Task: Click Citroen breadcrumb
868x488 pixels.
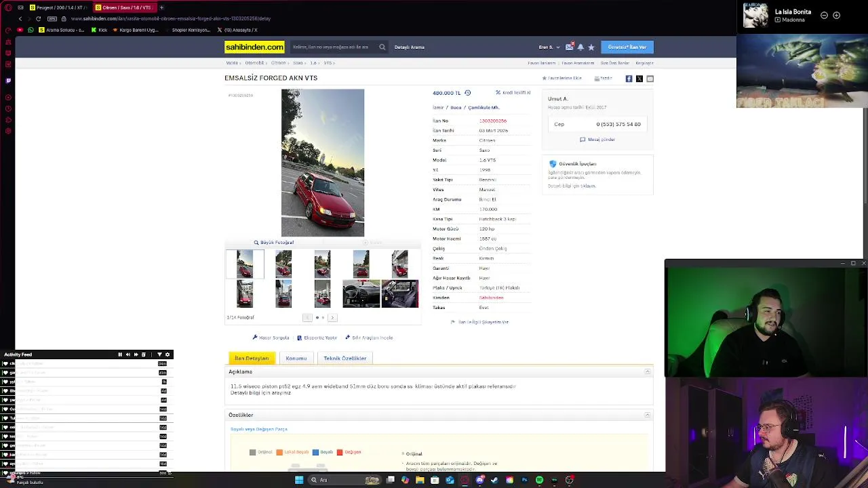Action: coord(278,62)
